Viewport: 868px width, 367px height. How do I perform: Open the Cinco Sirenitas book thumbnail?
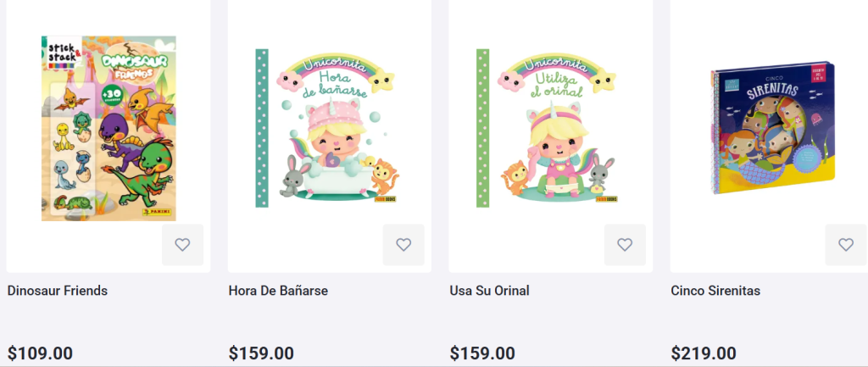click(771, 128)
